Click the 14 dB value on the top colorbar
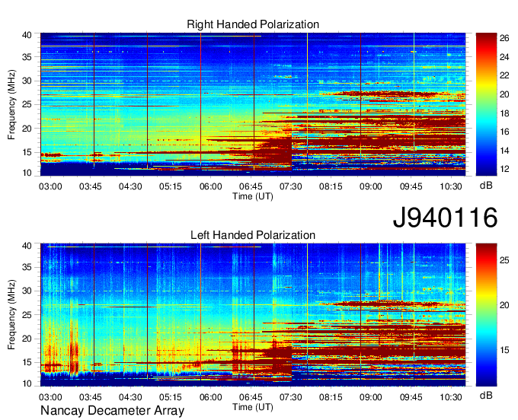 (504, 151)
